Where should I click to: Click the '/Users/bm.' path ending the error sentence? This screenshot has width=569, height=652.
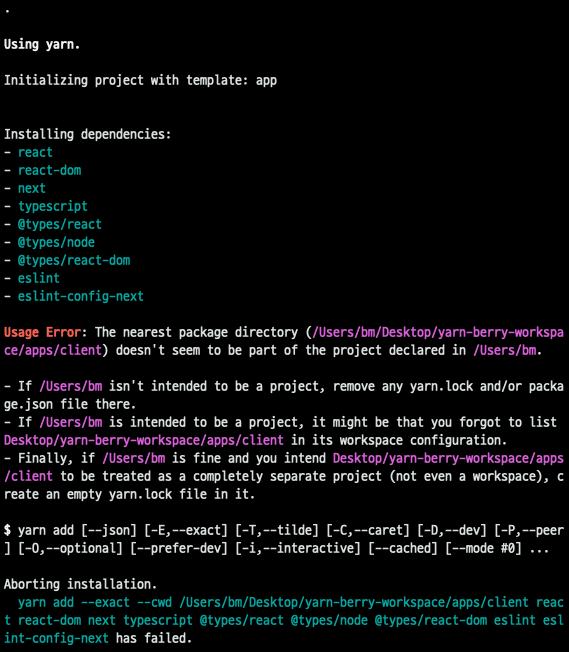tap(507, 350)
